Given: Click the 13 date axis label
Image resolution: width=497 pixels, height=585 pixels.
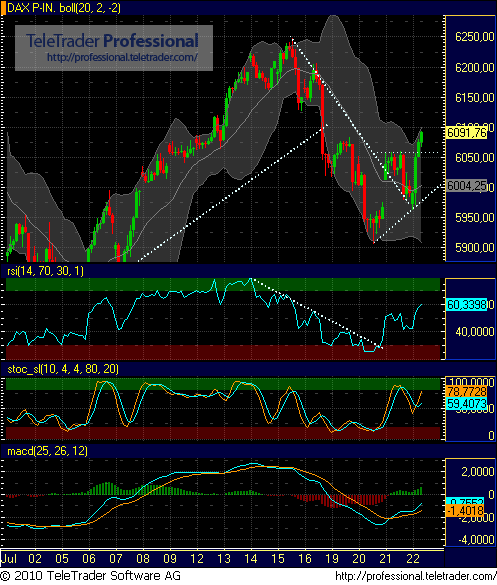Looking at the screenshot, I should tap(224, 559).
